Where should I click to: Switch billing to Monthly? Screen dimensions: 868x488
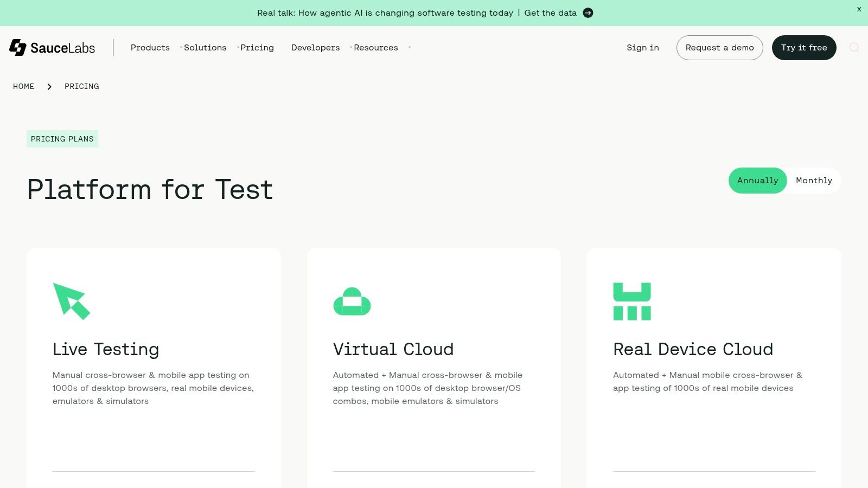(x=814, y=181)
